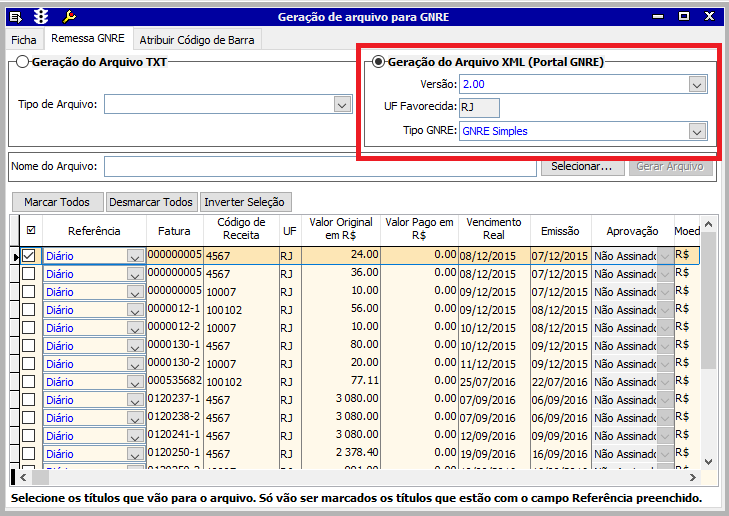Open the wrench settings icon in title bar
Image resolution: width=729 pixels, height=516 pixels.
69,16
